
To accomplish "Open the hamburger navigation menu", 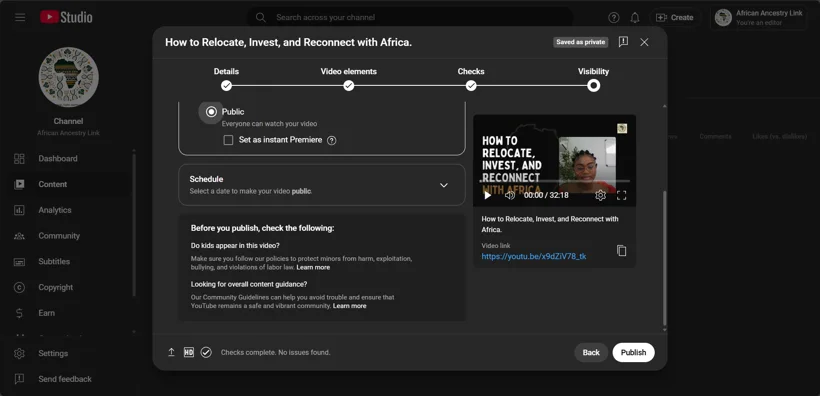I will click(20, 17).
